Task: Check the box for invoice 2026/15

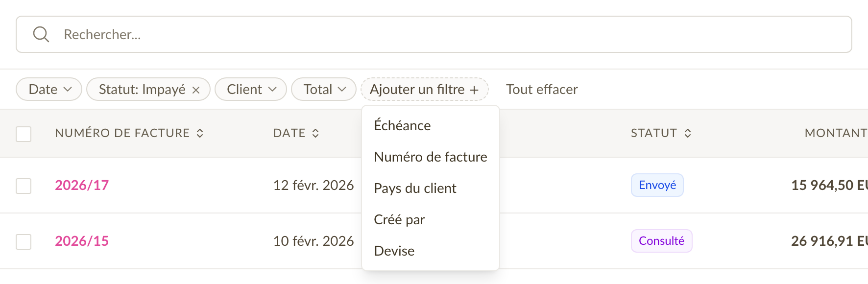Action: click(24, 241)
